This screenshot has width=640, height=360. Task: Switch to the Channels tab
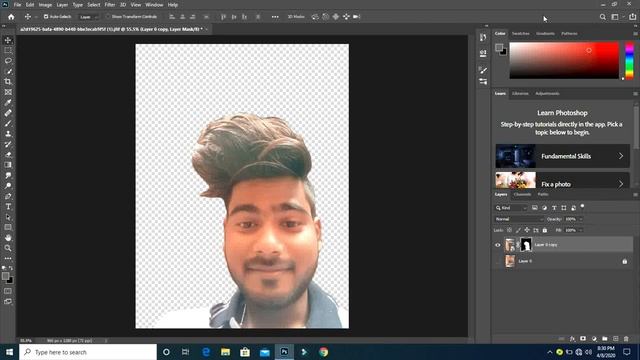pos(522,194)
